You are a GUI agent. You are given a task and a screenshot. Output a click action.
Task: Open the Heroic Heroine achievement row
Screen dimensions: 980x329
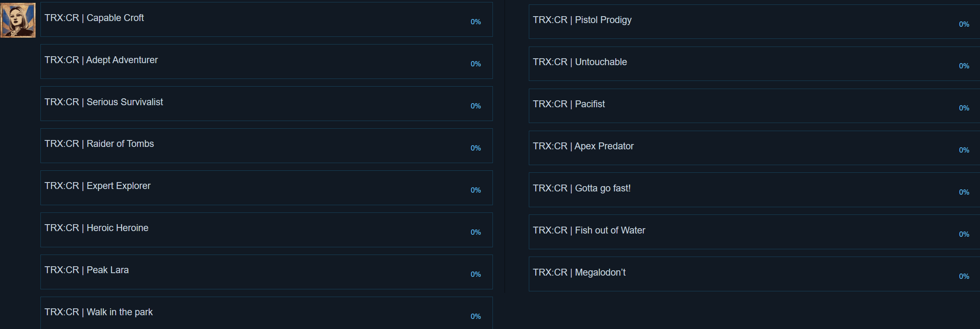pyautogui.click(x=97, y=228)
